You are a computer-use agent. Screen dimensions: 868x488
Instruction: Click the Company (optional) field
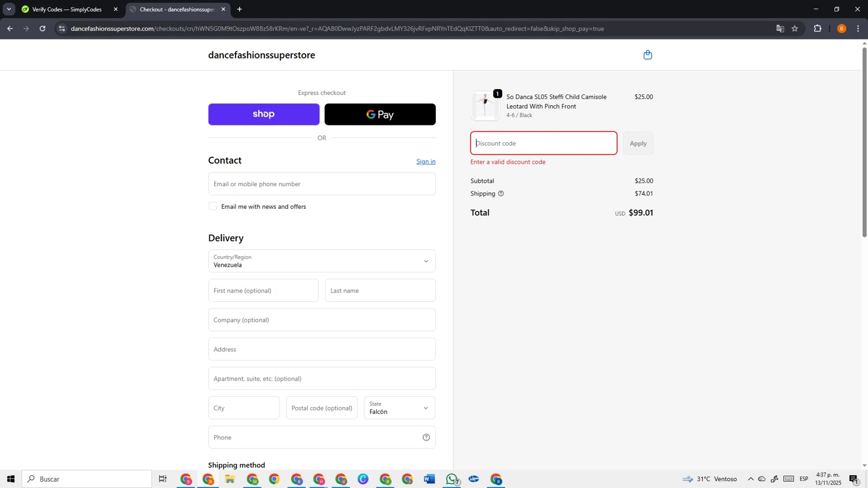[322, 320]
